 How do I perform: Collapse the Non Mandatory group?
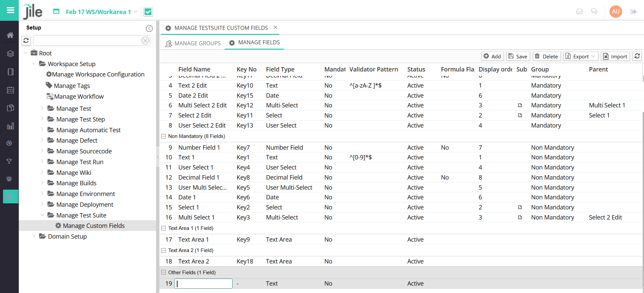(x=163, y=136)
